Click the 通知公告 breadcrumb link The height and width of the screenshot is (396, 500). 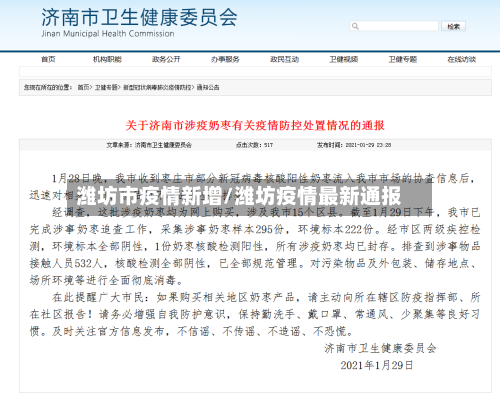click(208, 87)
